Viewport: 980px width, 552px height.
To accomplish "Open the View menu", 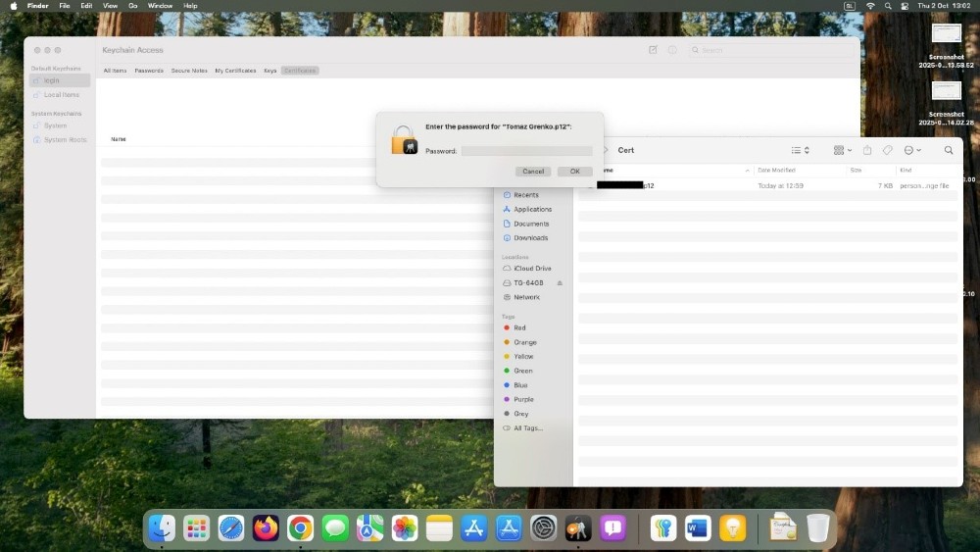I will (111, 6).
